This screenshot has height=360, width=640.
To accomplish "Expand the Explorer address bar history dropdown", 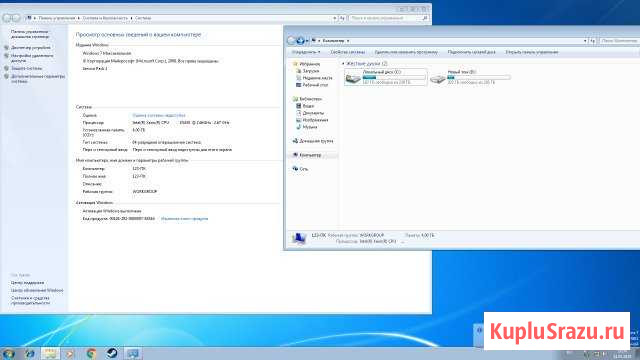I will click(585, 41).
